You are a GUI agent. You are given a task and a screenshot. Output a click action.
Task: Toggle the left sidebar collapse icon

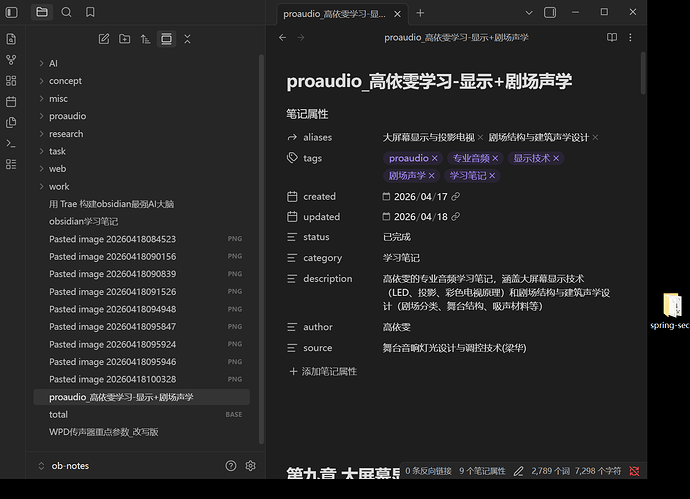click(x=11, y=12)
